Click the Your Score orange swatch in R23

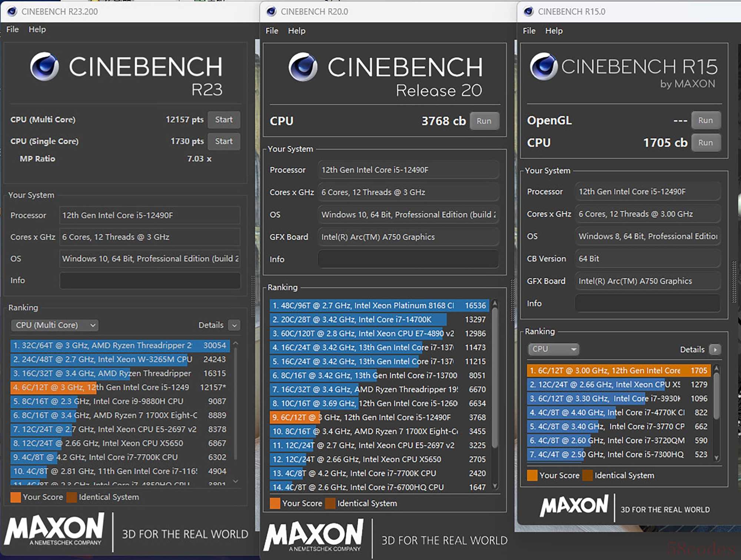click(x=16, y=497)
